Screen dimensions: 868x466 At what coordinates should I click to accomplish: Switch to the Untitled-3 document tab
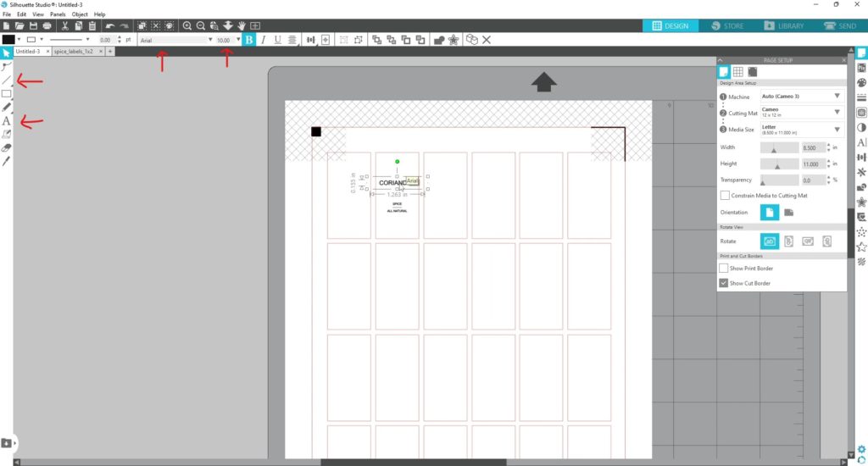click(x=28, y=52)
